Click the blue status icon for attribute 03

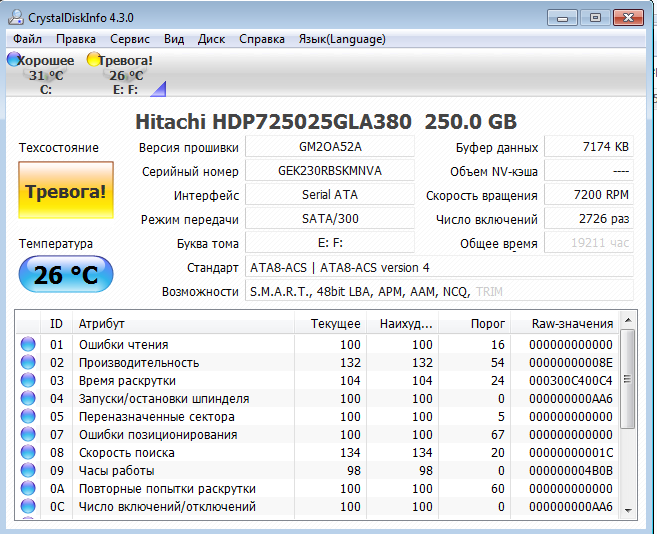[x=28, y=380]
